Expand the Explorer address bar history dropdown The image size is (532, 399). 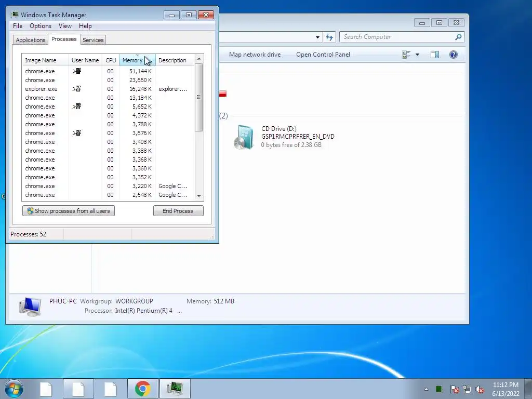pos(317,37)
